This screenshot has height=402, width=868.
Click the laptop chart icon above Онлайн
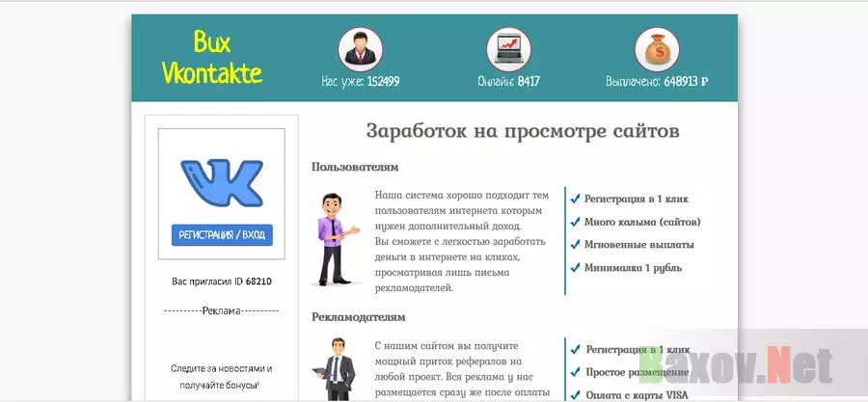click(508, 50)
